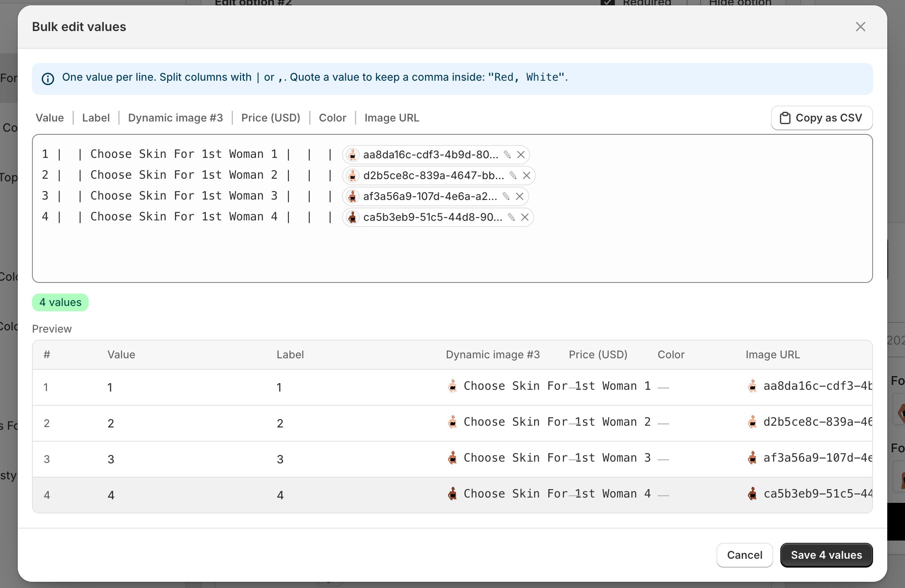This screenshot has height=588, width=905.
Task: Click Price (USD) label above editor
Action: pos(271,118)
